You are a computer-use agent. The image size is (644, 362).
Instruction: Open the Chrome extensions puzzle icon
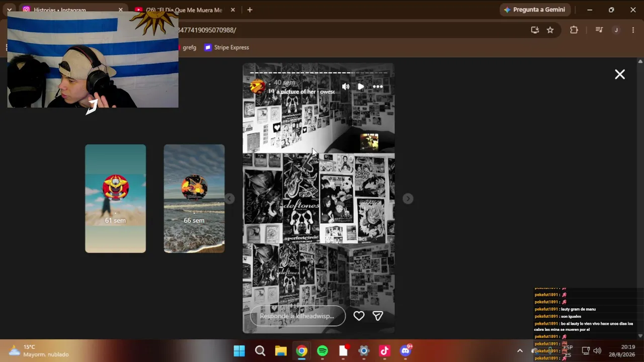click(x=574, y=30)
